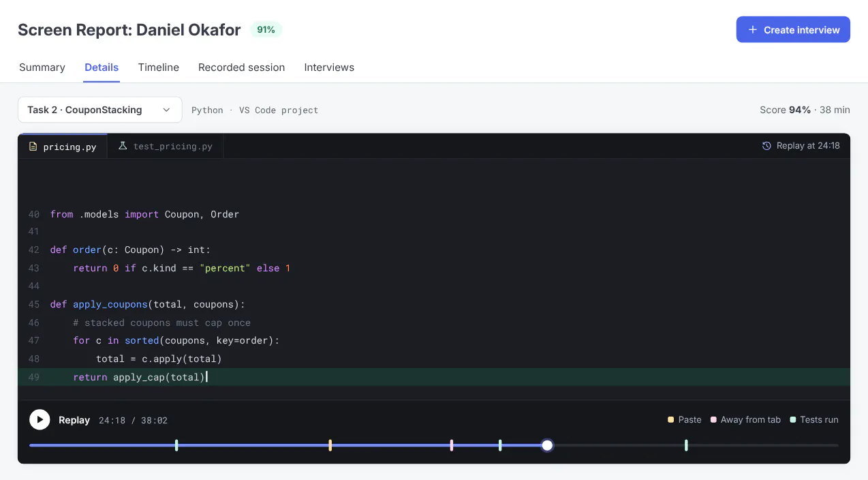
Task: Jump to the last Tests run marker
Action: click(686, 445)
